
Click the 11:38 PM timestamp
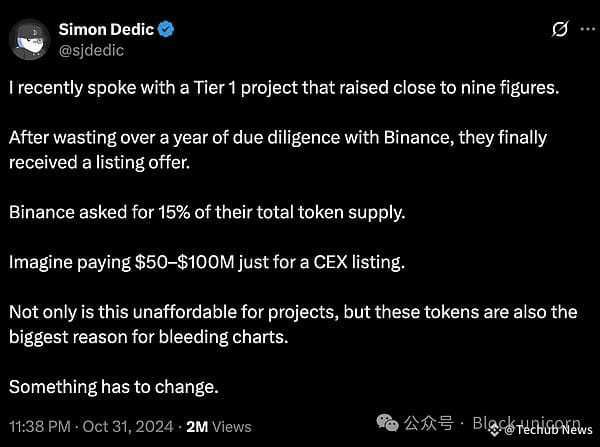click(x=40, y=426)
